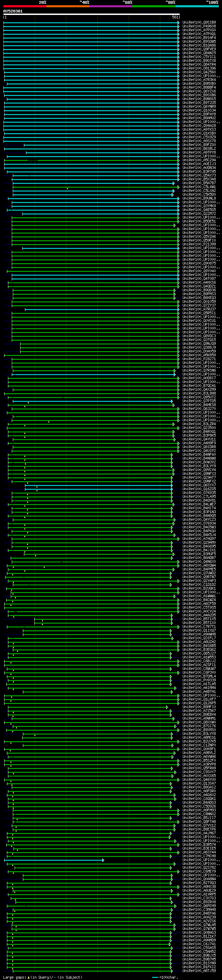Click hit label UniRef100_O81396

(x=199, y=68)
